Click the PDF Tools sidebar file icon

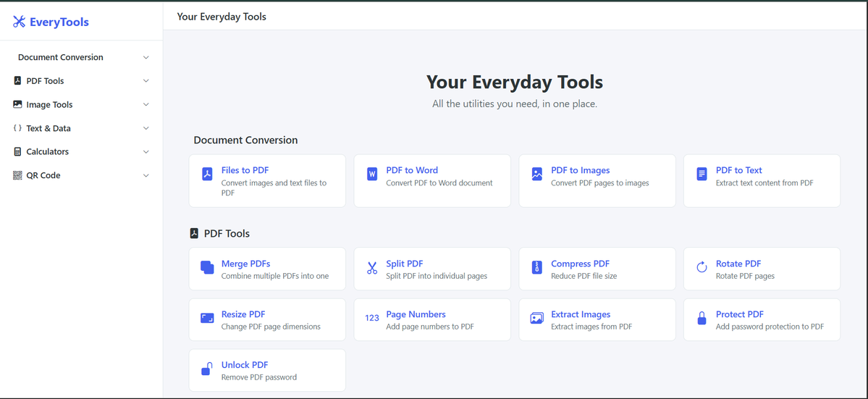[17, 81]
